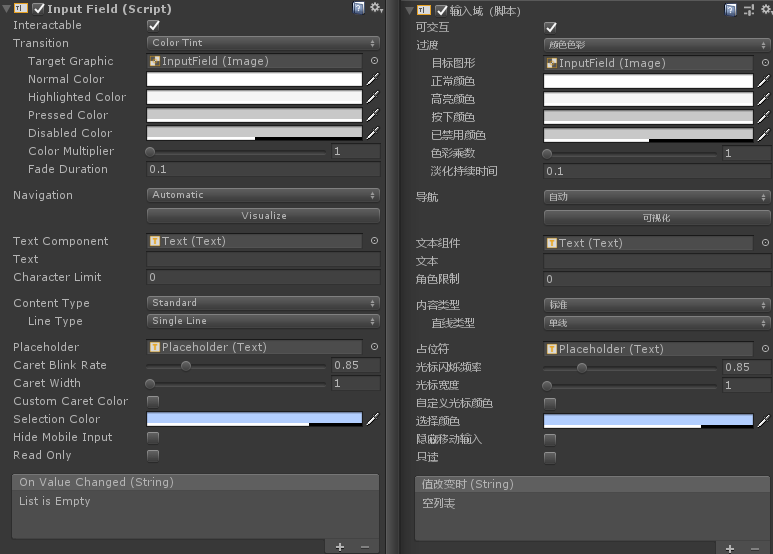Open object picker for Target Graphic
The height and width of the screenshot is (554, 773).
[x=375, y=61]
